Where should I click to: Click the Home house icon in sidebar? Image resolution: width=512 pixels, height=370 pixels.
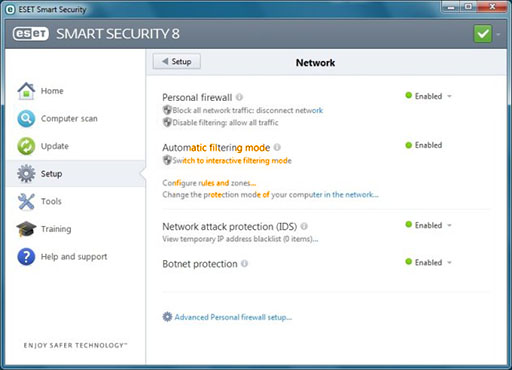click(x=26, y=91)
